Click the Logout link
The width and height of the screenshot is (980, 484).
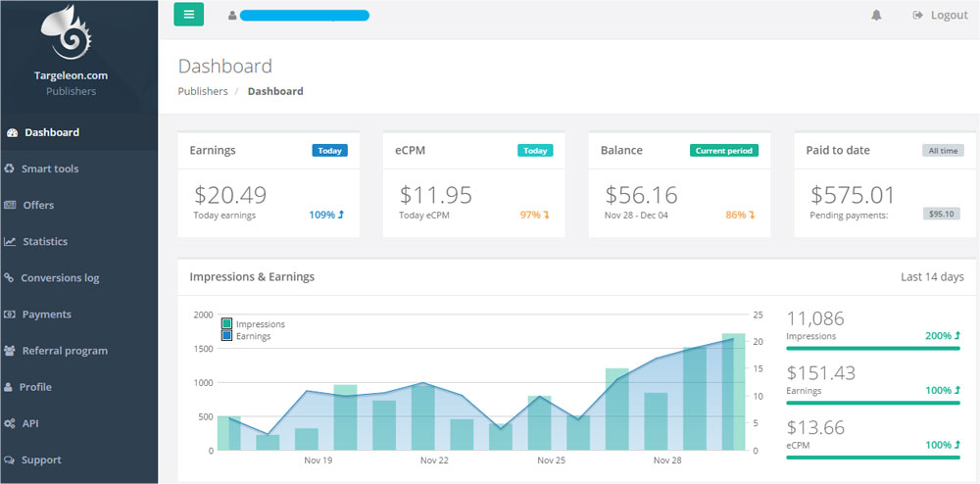point(940,15)
